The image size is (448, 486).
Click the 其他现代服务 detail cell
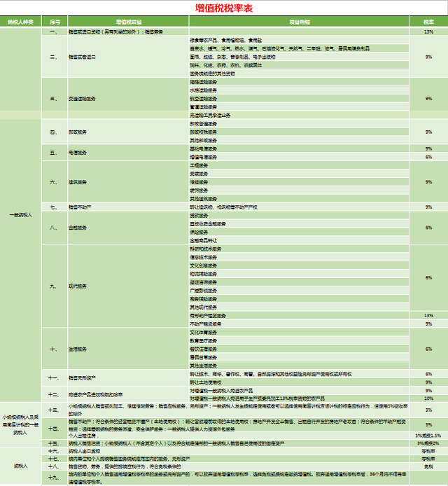[300, 307]
